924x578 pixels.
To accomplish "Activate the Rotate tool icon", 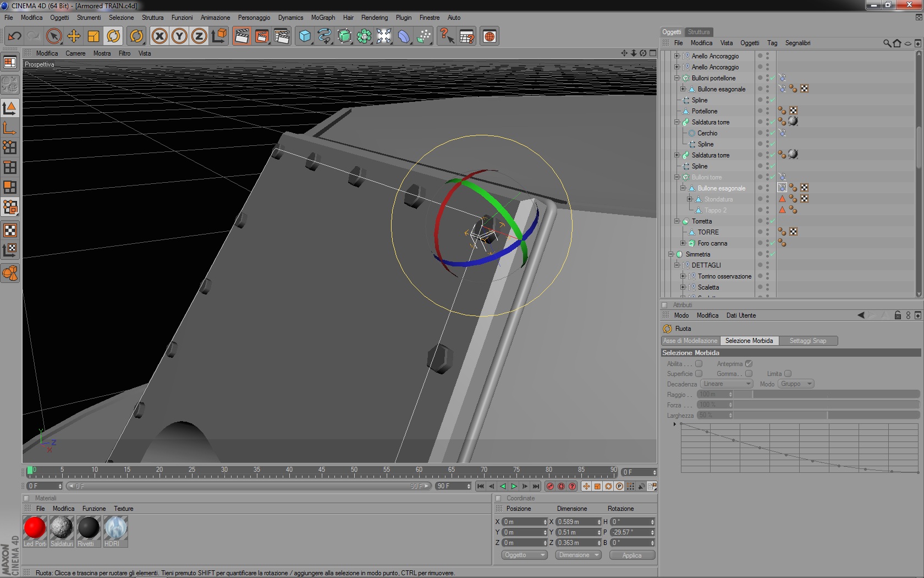I will tap(113, 36).
